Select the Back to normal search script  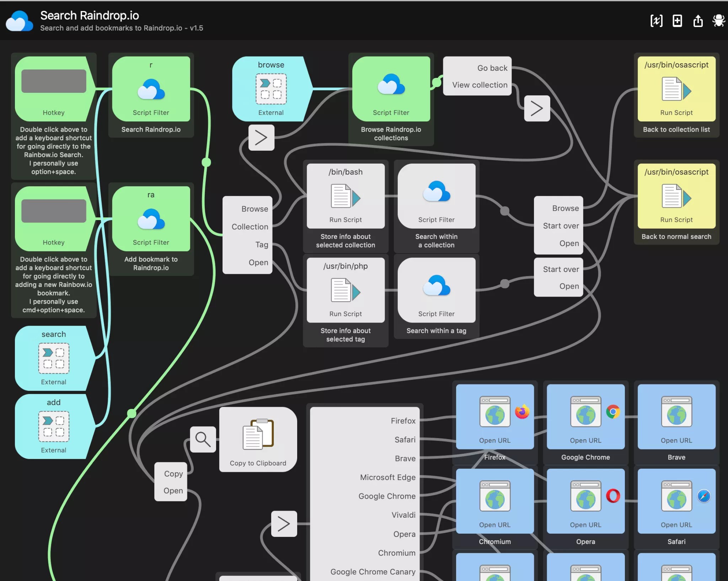[676, 196]
